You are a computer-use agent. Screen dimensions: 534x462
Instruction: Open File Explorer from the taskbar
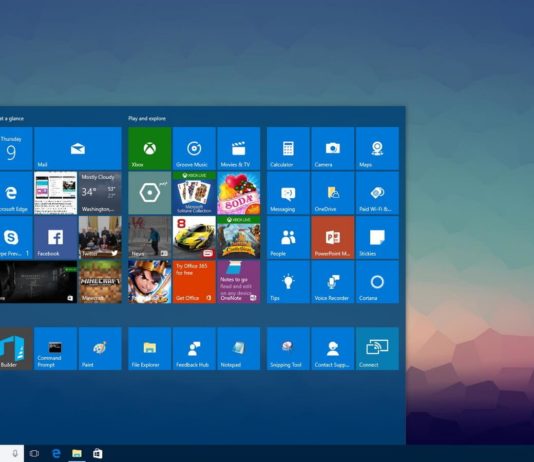coord(77,453)
